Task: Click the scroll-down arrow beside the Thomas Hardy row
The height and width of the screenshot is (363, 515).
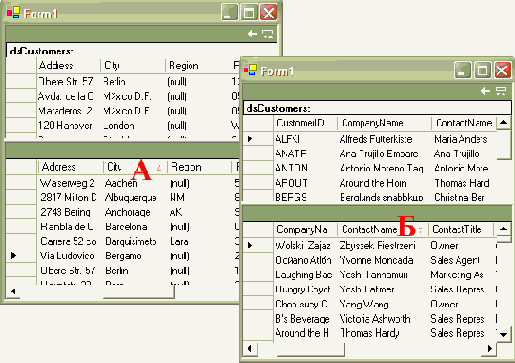Action: pos(503,334)
